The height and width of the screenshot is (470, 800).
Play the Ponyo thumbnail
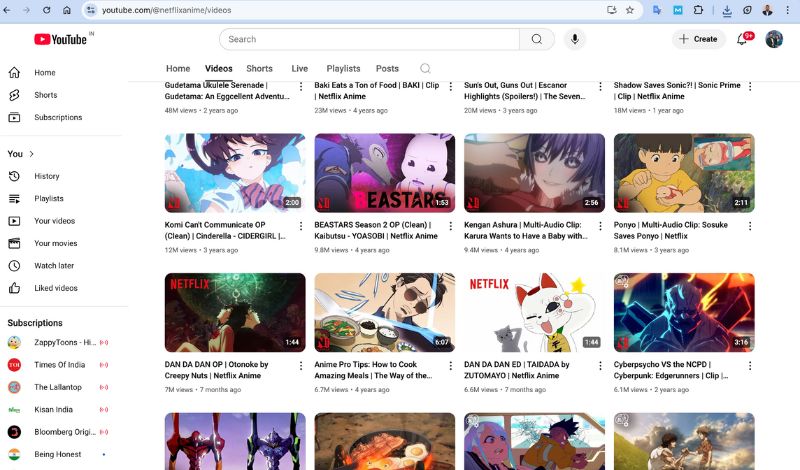684,173
